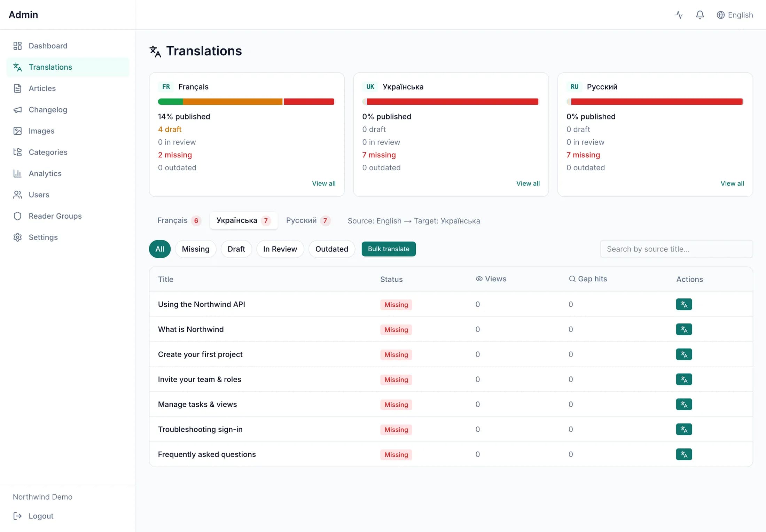
Task: Click the Missing badge for Frequently asked questions
Action: [x=396, y=455]
